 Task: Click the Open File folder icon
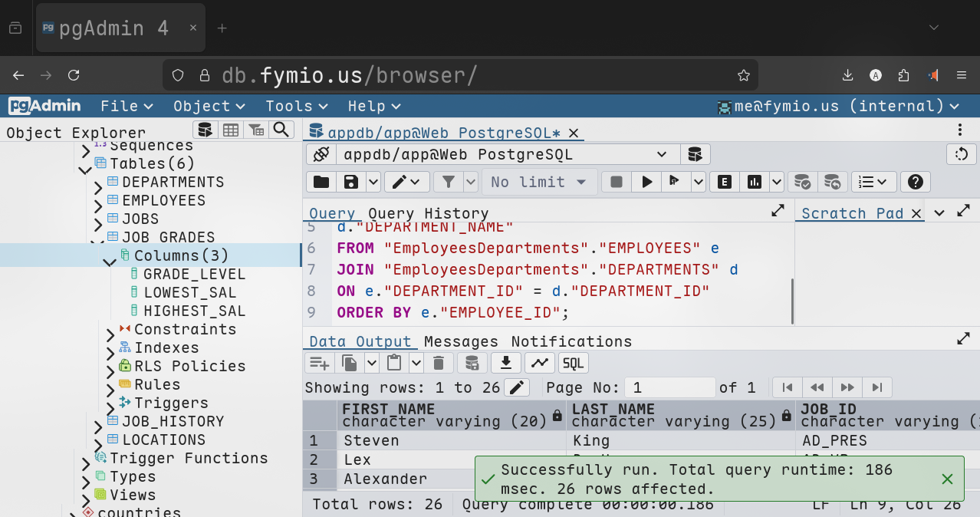[x=321, y=182]
